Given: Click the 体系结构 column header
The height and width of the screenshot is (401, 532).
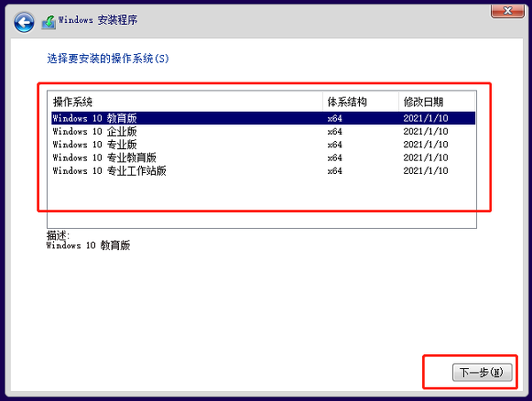Looking at the screenshot, I should coord(360,101).
